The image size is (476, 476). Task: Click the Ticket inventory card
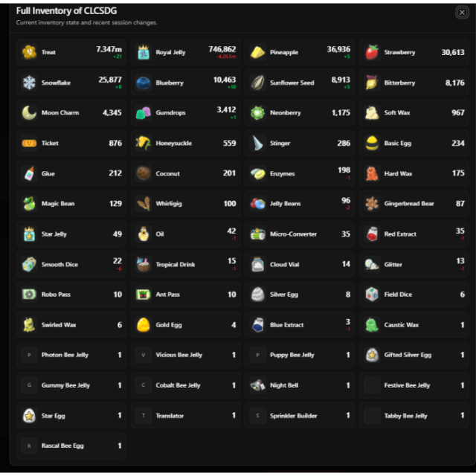point(71,143)
